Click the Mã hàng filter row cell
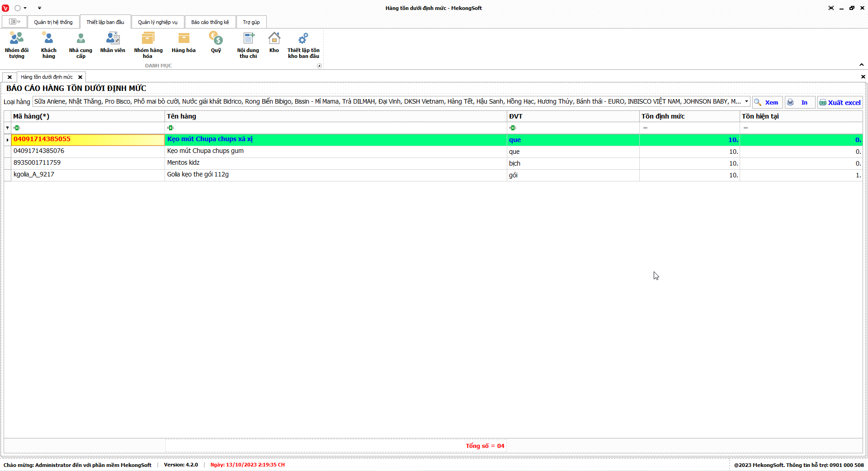Viewport: 868px width, 471px height. coord(88,128)
